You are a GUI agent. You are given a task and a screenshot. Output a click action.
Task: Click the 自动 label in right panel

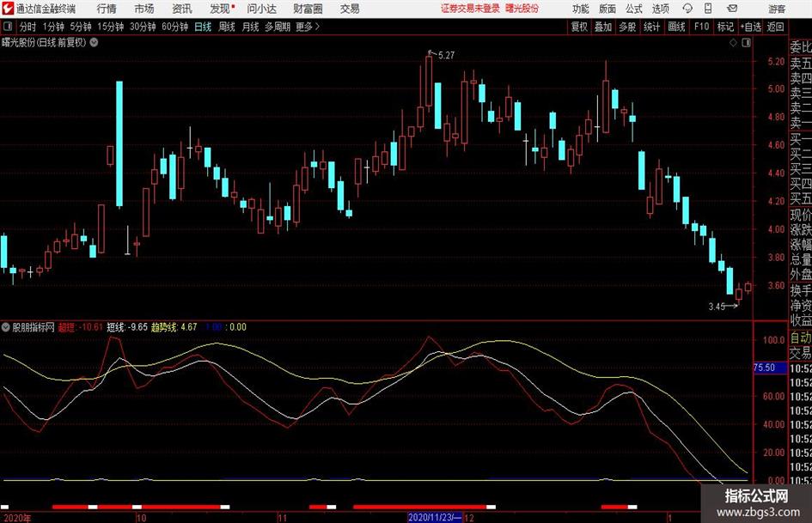[x=800, y=338]
